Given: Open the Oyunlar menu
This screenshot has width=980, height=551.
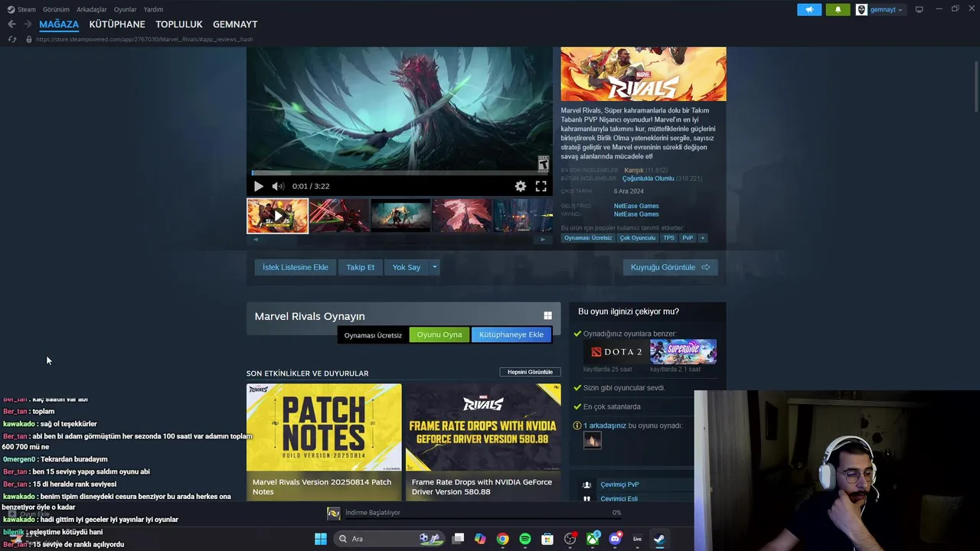Looking at the screenshot, I should [x=126, y=9].
